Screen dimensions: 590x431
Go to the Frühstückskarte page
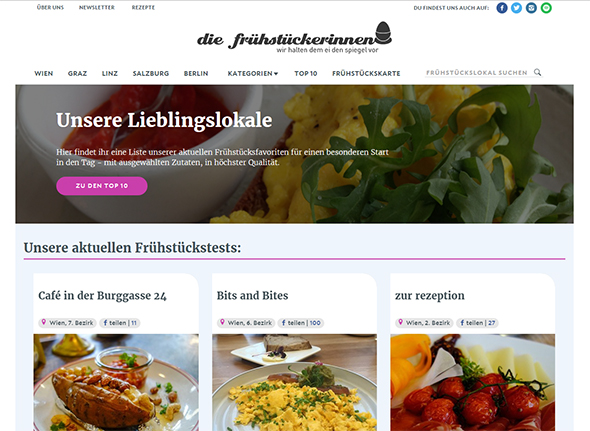366,73
